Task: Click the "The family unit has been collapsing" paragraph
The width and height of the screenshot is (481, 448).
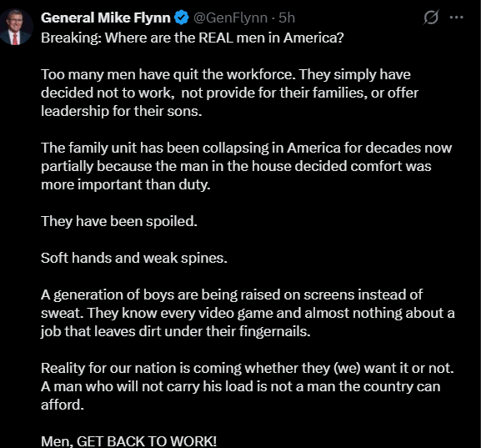Action: [x=246, y=166]
